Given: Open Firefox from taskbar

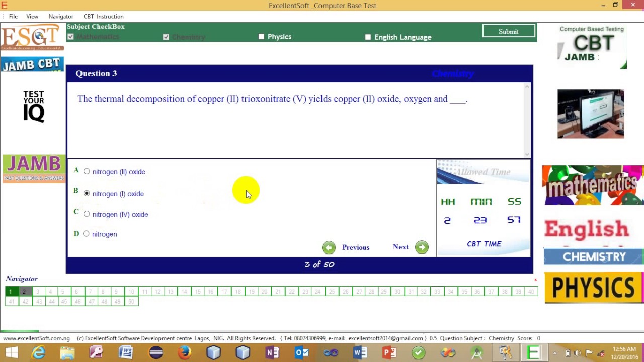Looking at the screenshot, I should 185,353.
